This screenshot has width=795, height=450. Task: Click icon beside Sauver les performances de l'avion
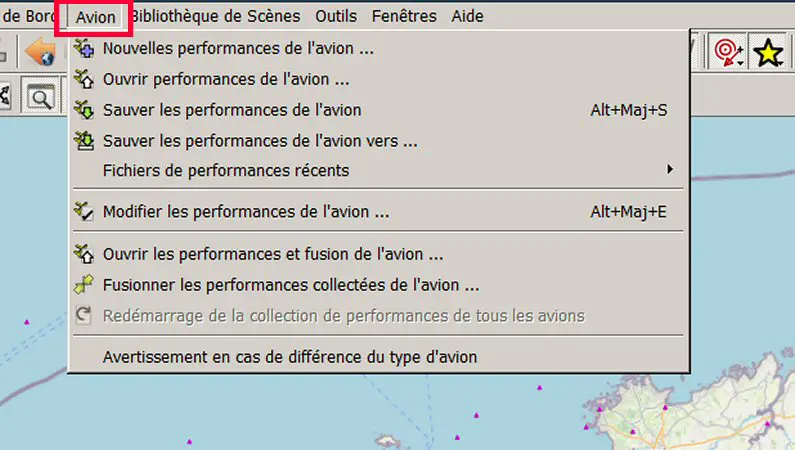point(84,110)
